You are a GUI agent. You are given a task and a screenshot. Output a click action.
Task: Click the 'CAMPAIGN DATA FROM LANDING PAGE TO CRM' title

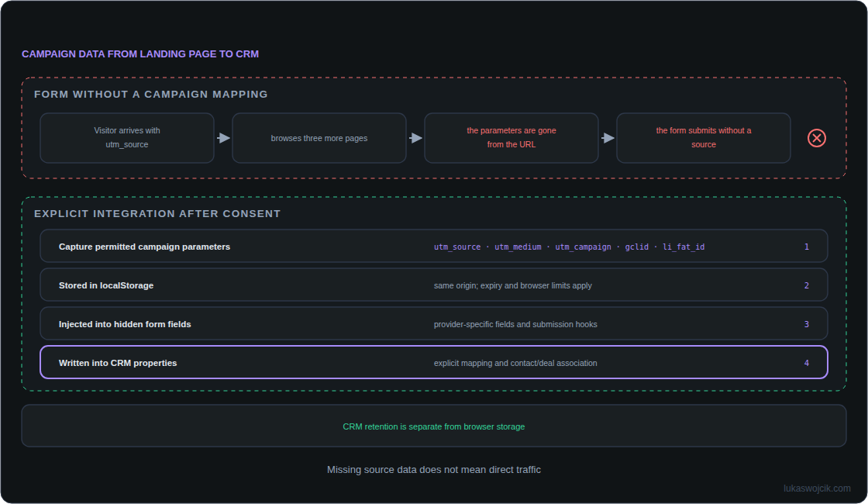140,54
